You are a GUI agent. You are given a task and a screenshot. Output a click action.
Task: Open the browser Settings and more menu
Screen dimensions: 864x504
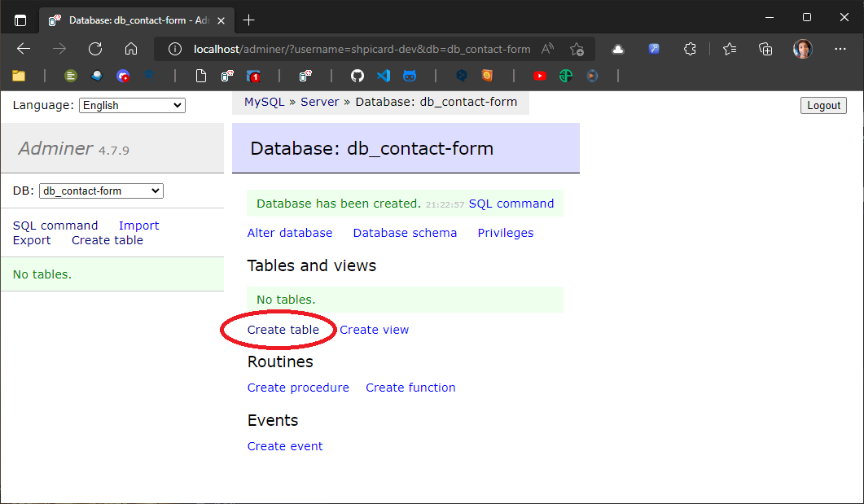coord(840,49)
